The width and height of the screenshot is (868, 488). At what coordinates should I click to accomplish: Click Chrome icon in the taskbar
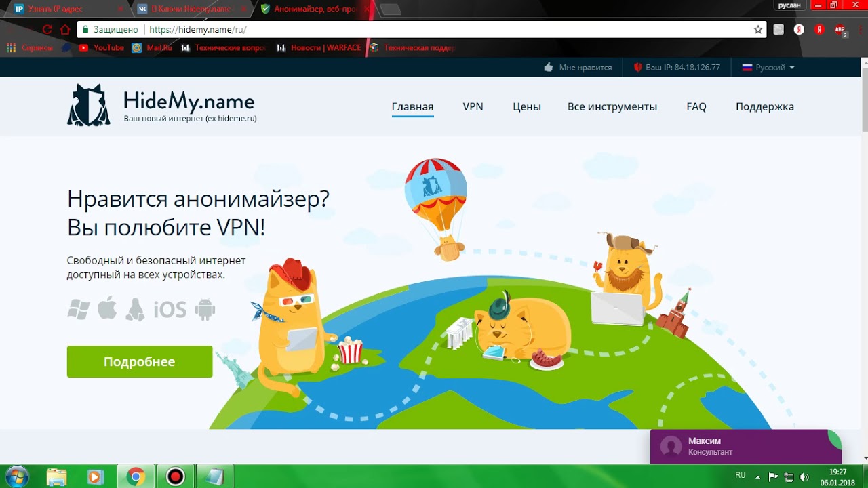click(136, 476)
